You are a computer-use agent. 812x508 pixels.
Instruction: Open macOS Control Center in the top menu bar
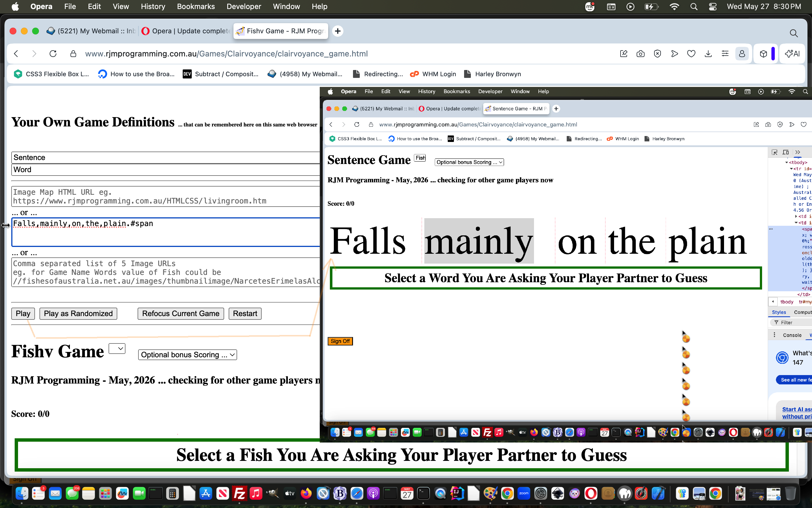point(713,7)
